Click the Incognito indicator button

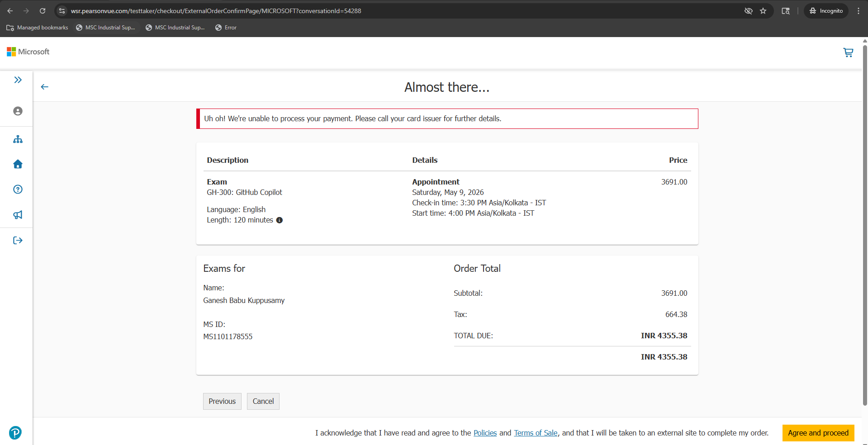826,11
